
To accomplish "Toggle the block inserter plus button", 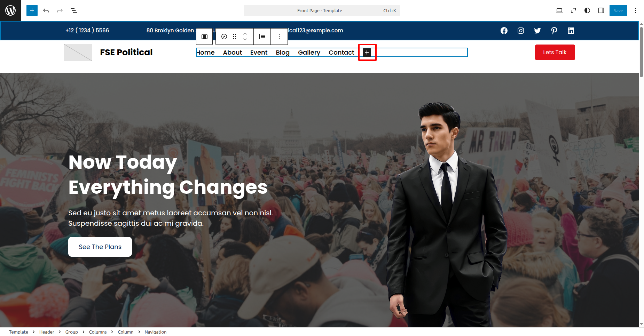I will click(32, 10).
